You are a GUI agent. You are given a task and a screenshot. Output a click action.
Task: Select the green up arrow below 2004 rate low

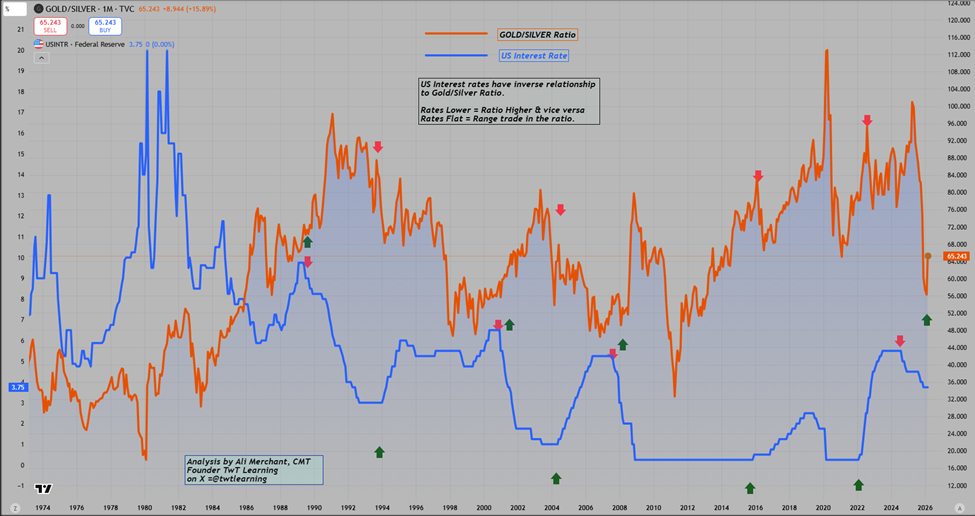pyautogui.click(x=556, y=478)
